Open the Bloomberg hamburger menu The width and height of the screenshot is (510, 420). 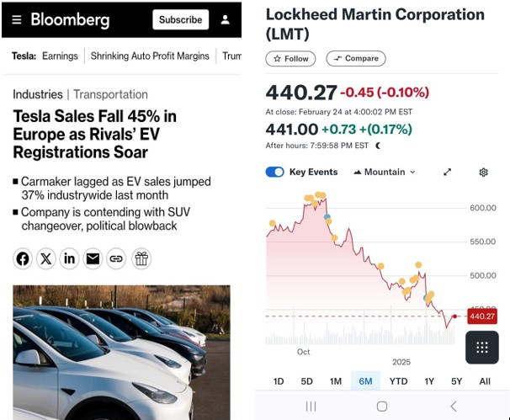coord(17,19)
